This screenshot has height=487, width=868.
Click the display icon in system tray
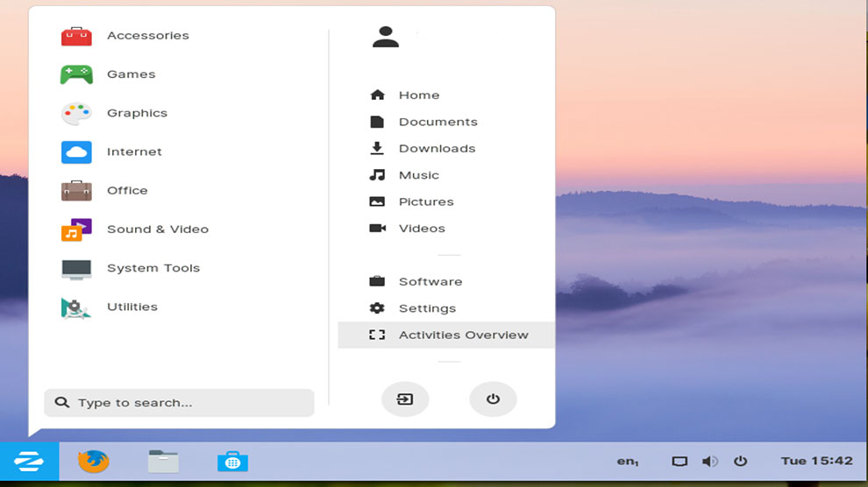(x=679, y=462)
